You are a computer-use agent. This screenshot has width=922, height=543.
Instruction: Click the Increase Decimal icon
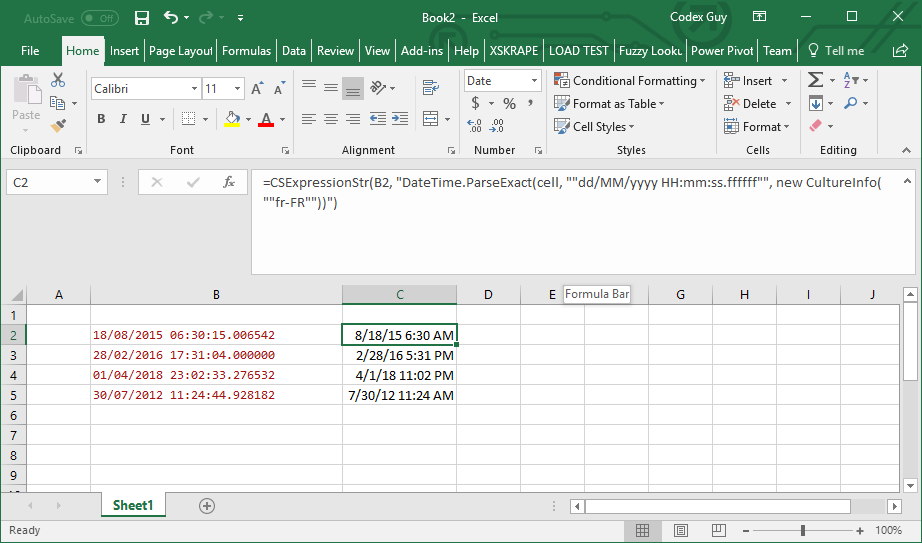475,125
